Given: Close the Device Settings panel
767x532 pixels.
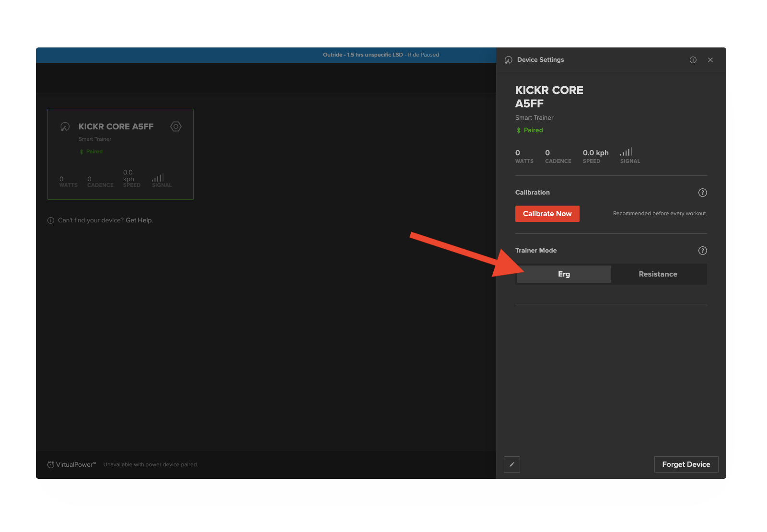Looking at the screenshot, I should point(710,60).
